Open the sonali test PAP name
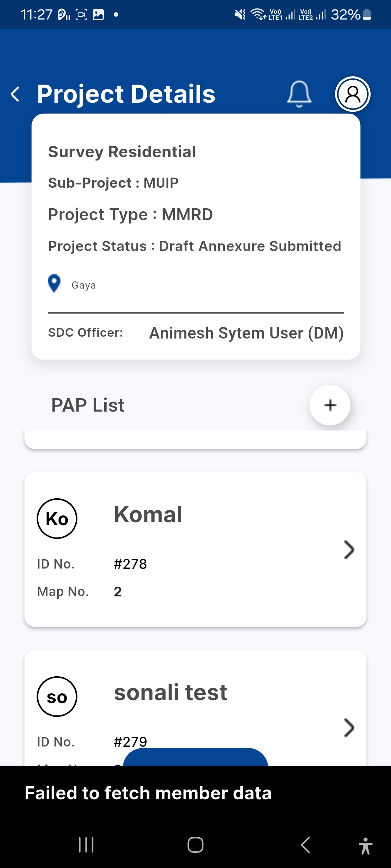 click(x=171, y=692)
